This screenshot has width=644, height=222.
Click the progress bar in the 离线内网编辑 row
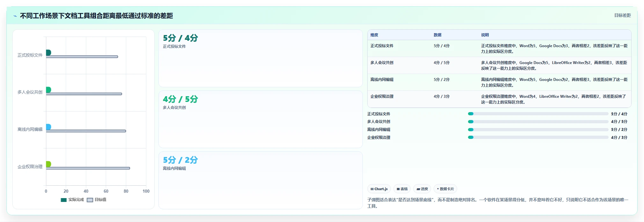click(x=538, y=130)
